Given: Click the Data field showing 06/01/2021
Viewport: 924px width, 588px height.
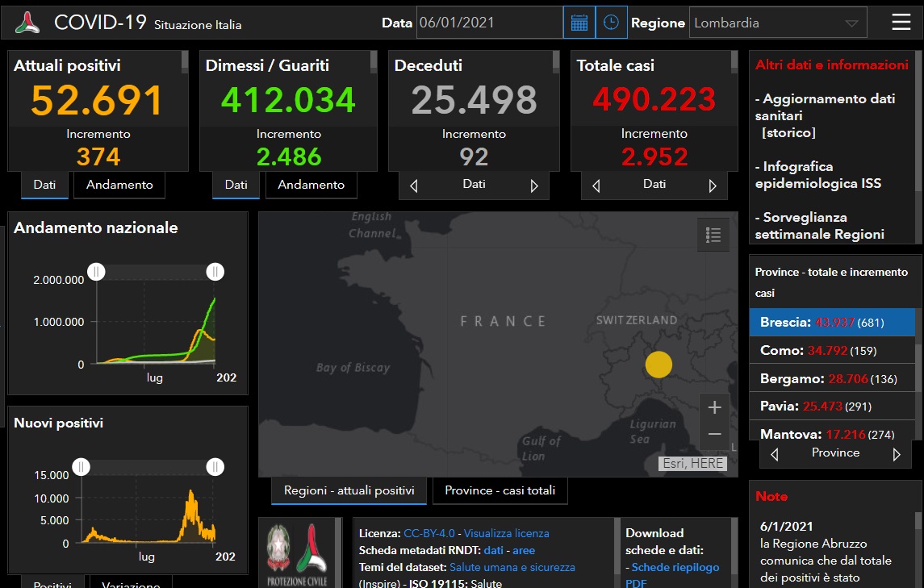Looking at the screenshot, I should (489, 23).
